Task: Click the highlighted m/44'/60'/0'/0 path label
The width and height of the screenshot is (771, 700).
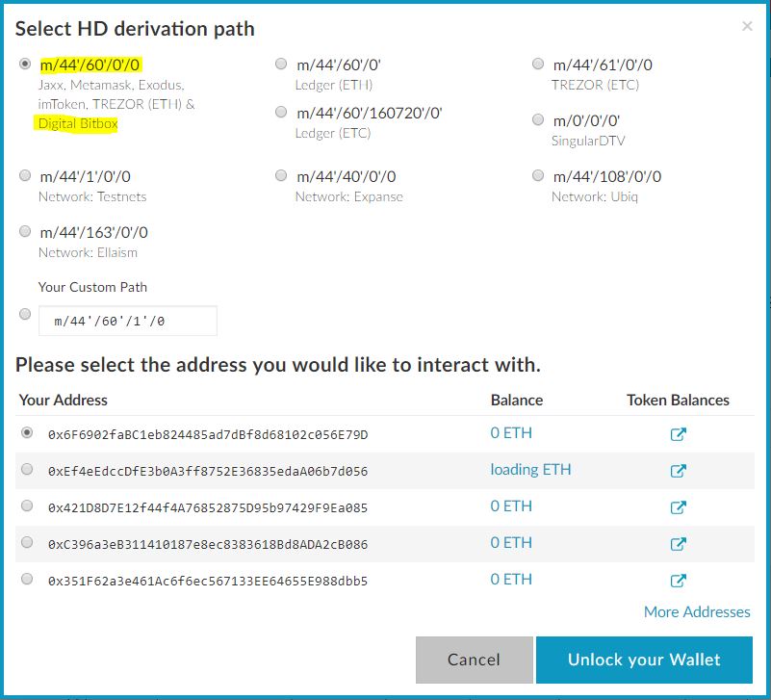Action: coord(90,65)
